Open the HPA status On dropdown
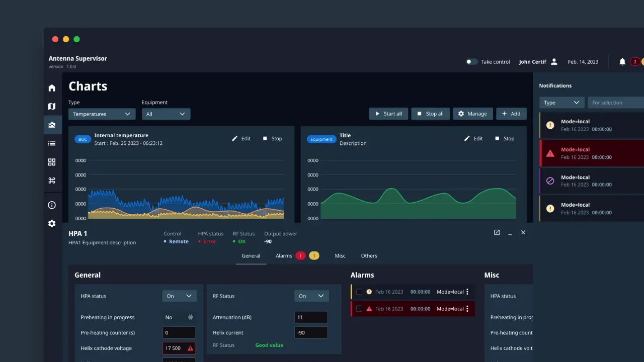644x362 pixels. tap(179, 296)
